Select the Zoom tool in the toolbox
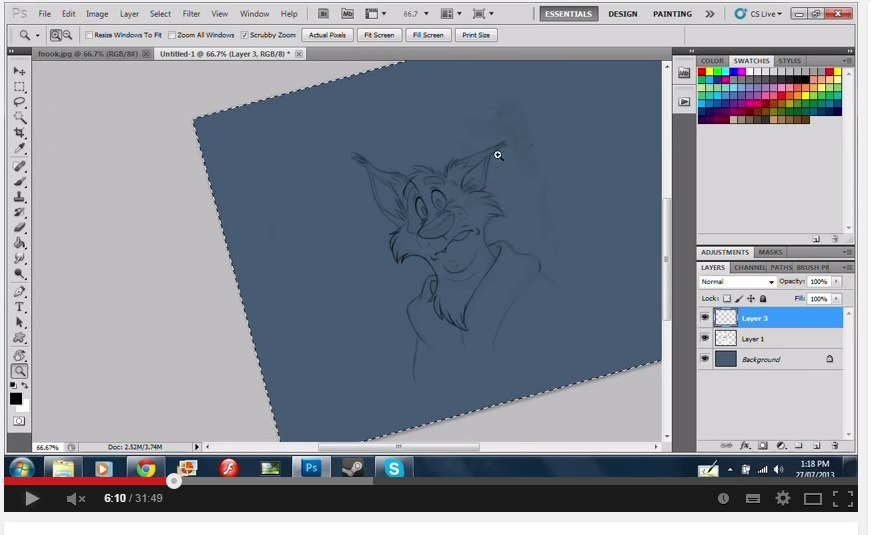 pos(19,371)
